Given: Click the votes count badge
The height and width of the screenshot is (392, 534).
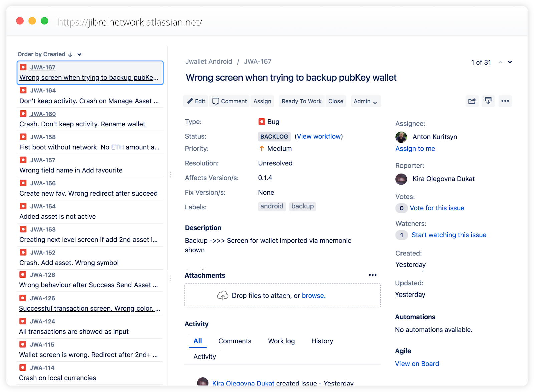Looking at the screenshot, I should pos(402,208).
